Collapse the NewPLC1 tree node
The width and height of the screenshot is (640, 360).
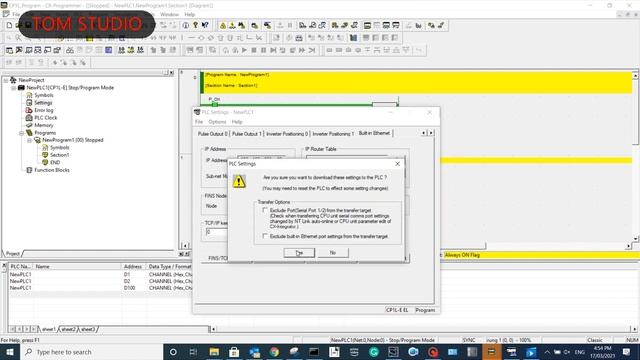[x=13, y=88]
